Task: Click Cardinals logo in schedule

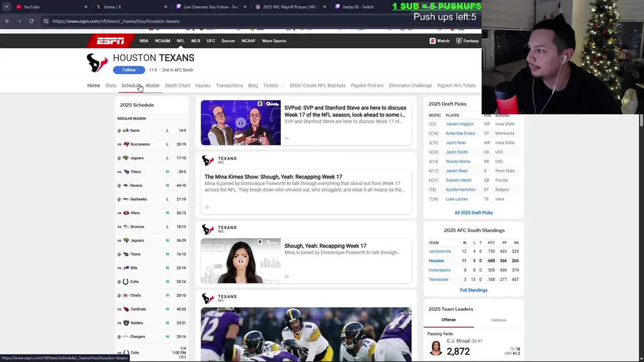Action: click(x=126, y=309)
